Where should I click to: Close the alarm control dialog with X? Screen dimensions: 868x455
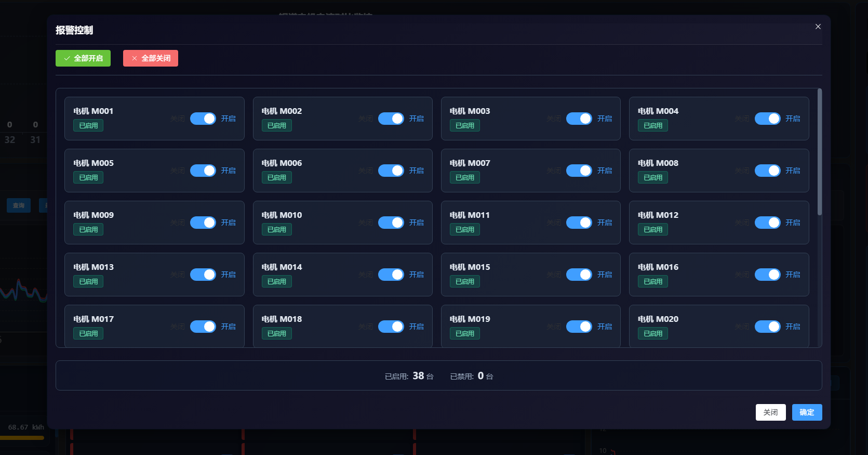click(x=818, y=27)
